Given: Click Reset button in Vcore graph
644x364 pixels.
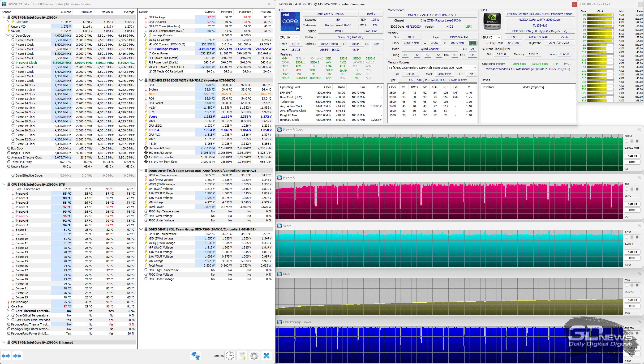Looking at the screenshot, I should 632,258.
